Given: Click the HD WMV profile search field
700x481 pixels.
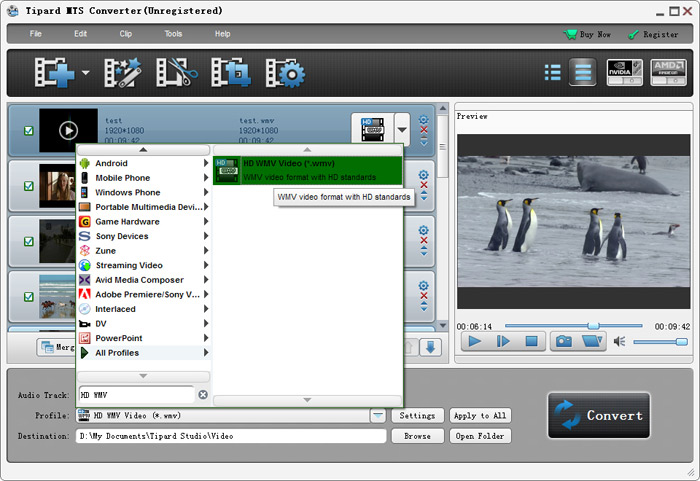Looking at the screenshot, I should (136, 395).
